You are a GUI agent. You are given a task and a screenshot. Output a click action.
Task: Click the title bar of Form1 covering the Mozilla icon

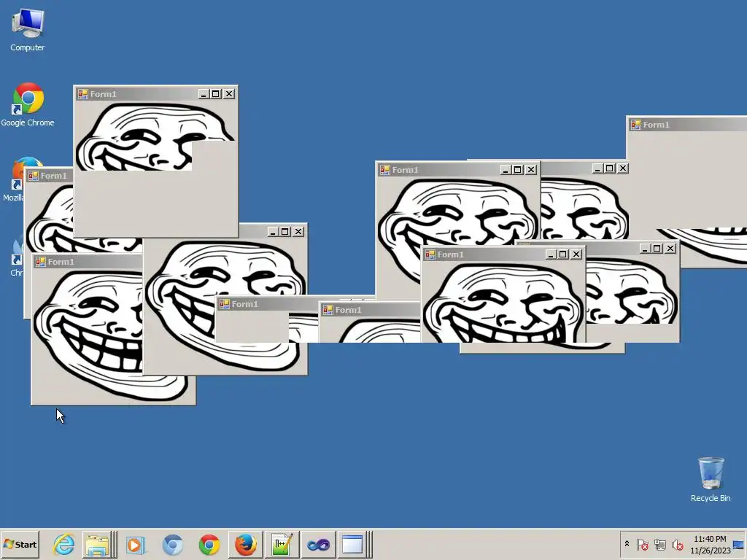point(50,176)
